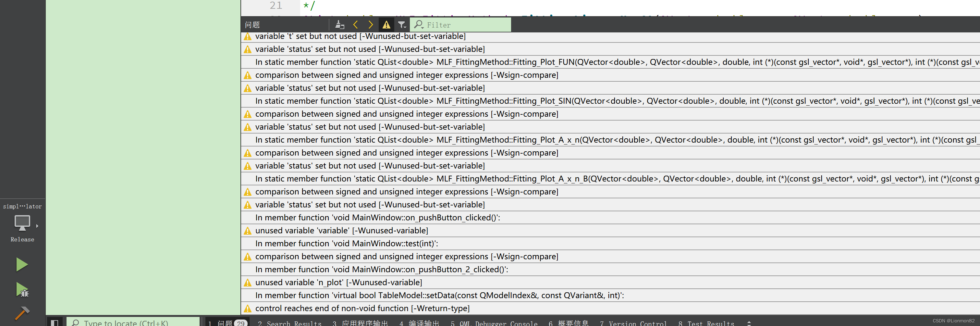Go to the previous issue arrow
The width and height of the screenshot is (980, 326).
click(x=355, y=25)
